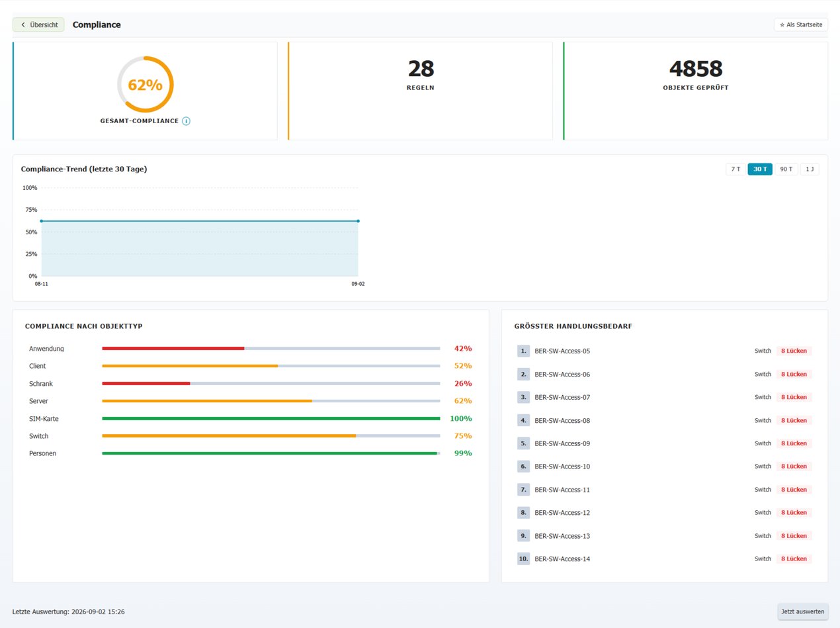The height and width of the screenshot is (628, 840).
Task: Open BER-SW-Access-12 entry
Action: click(x=664, y=512)
